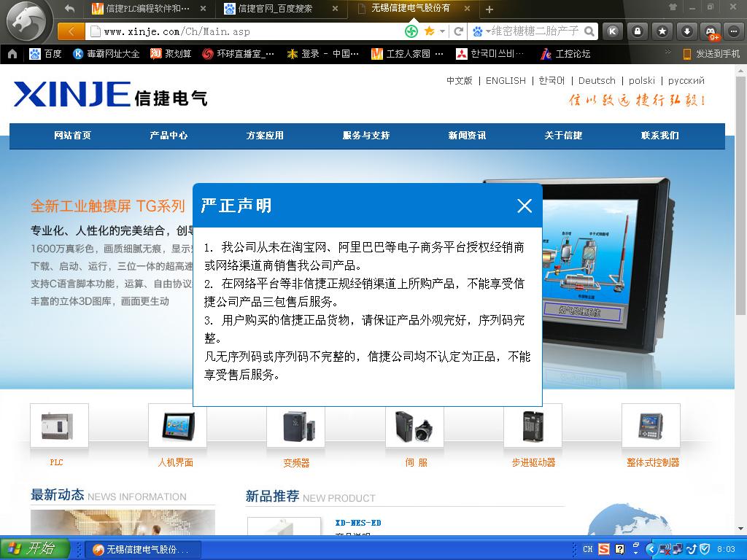Image resolution: width=747 pixels, height=560 pixels.
Task: Expand the dropdown arrow beside bookmark star
Action: [x=442, y=31]
